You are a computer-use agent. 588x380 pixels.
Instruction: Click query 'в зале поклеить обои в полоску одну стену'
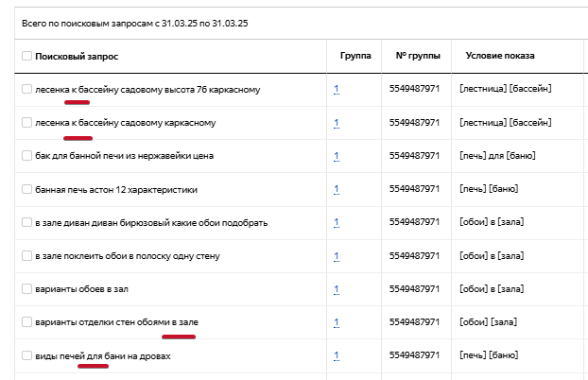128,256
